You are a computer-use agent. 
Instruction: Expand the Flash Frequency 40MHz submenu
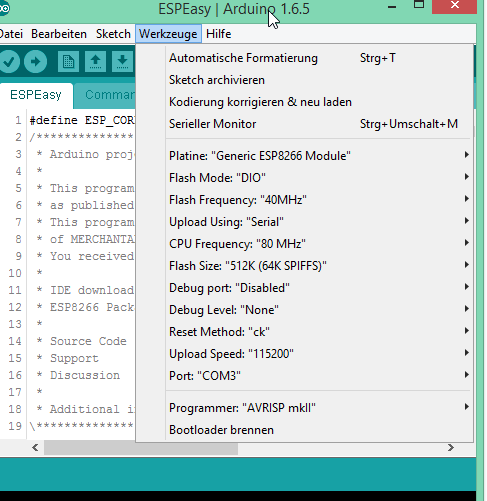click(304, 200)
